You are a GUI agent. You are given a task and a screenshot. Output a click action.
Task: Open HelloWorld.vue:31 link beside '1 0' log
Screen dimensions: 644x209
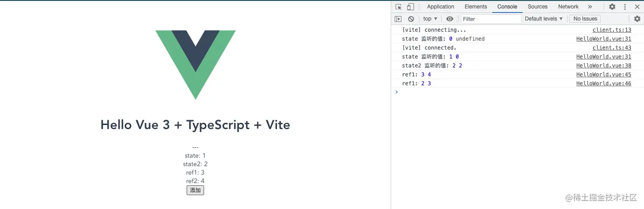(x=604, y=57)
